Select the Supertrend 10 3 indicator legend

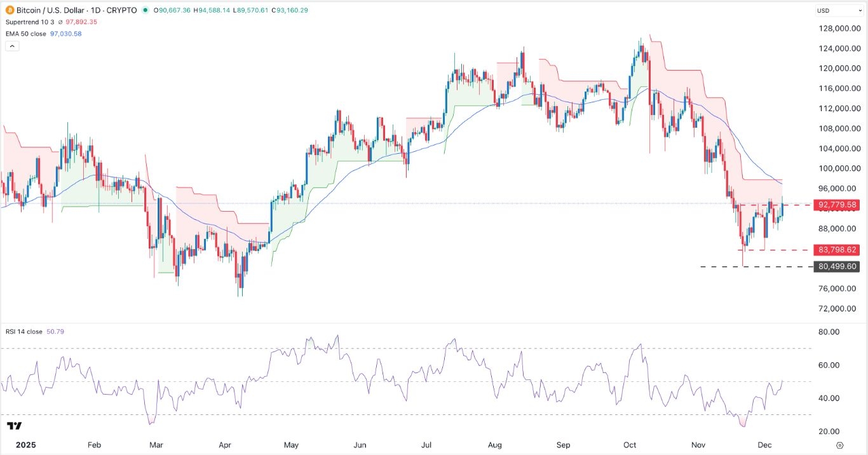point(30,22)
